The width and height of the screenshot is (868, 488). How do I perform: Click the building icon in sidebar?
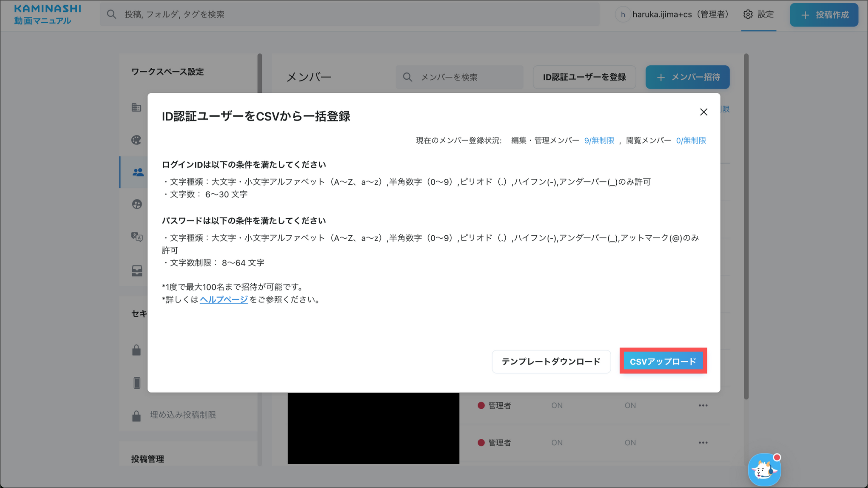tap(136, 107)
